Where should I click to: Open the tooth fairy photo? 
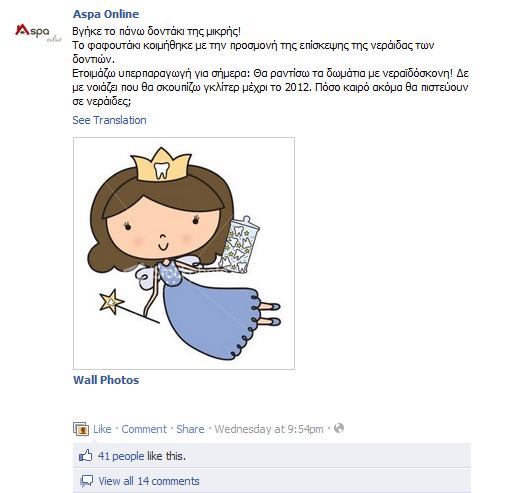tap(184, 253)
